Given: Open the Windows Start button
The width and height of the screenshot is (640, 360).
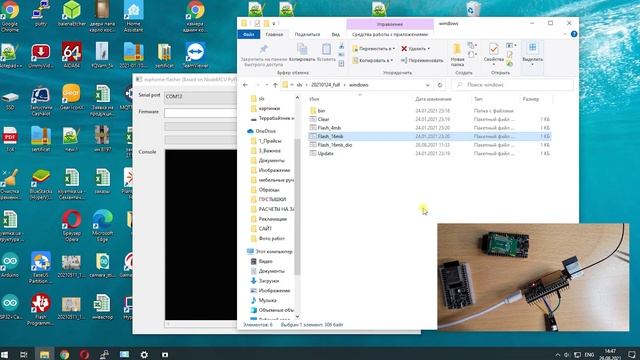Looking at the screenshot, I should point(5,355).
